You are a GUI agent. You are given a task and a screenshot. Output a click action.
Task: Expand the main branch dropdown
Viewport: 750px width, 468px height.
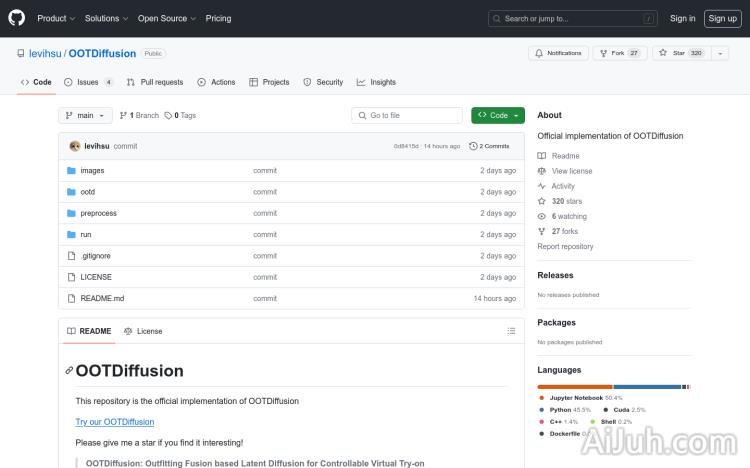tap(84, 116)
